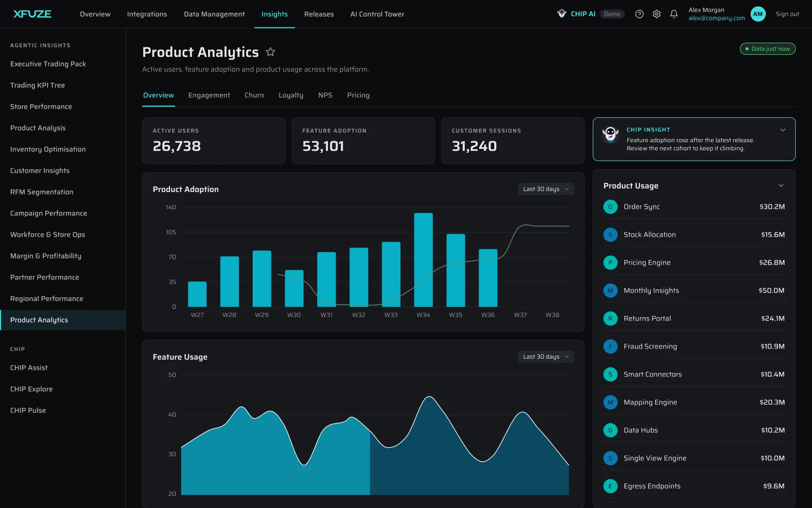Open the Loyalty tab
812x508 pixels.
pyautogui.click(x=291, y=96)
